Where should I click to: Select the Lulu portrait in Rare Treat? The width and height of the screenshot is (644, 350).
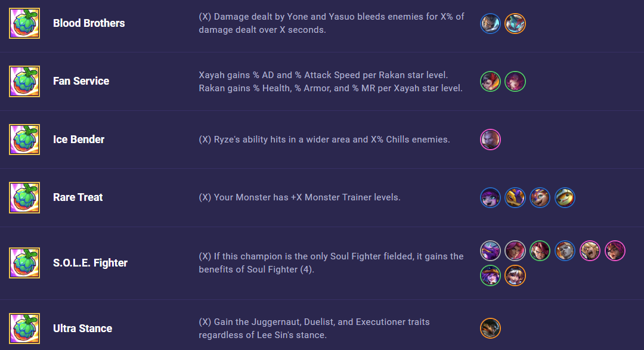coord(490,197)
